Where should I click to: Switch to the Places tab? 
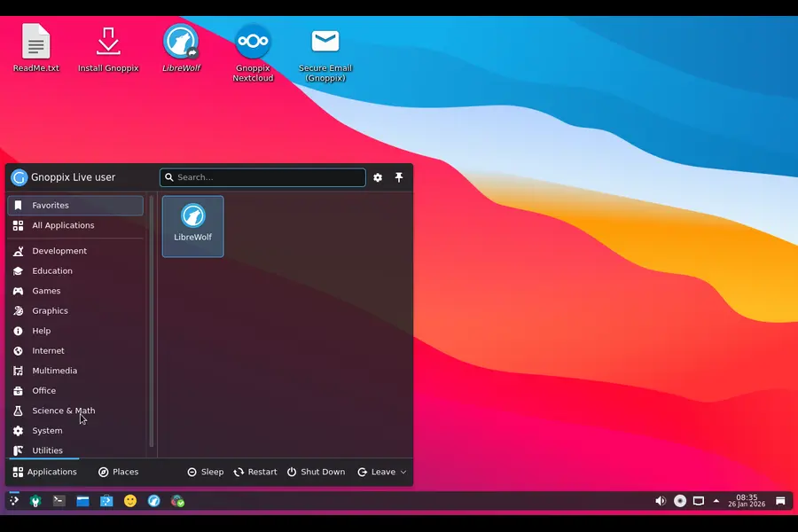click(x=119, y=472)
